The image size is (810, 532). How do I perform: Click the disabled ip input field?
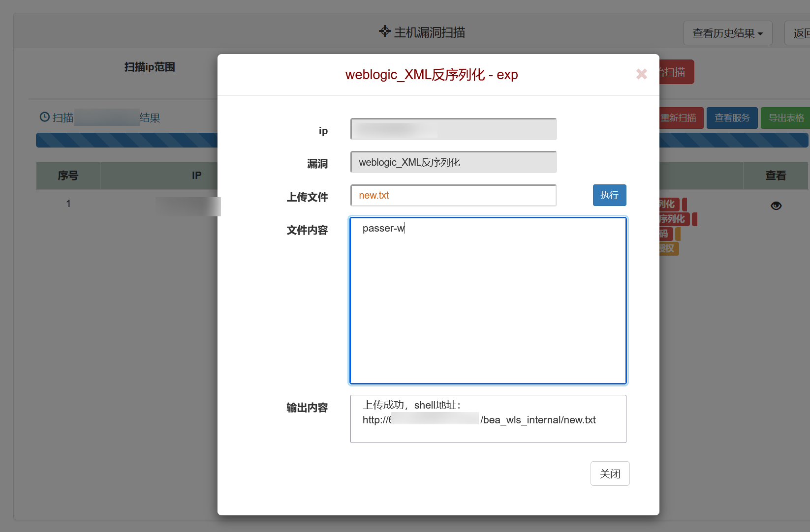(x=453, y=129)
